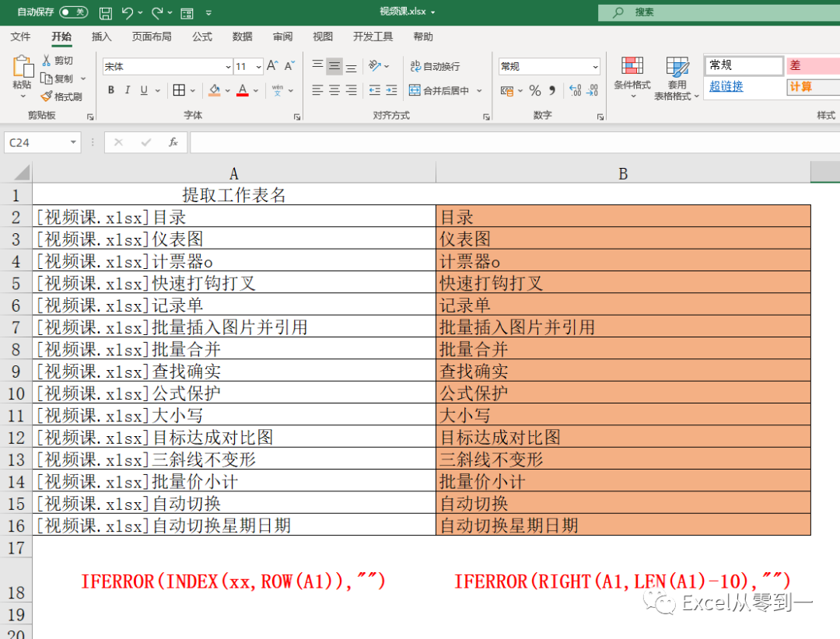Select the 计算 cell style

point(814,87)
